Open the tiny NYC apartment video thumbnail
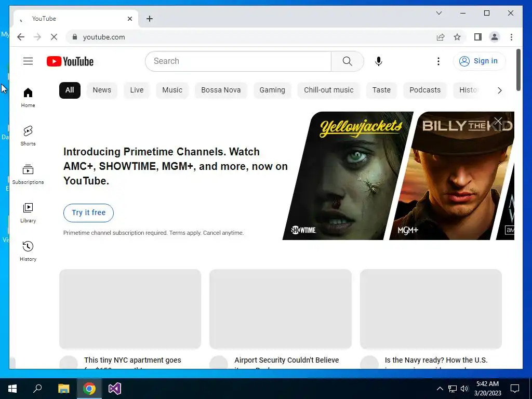The width and height of the screenshot is (532, 399). pos(130,309)
